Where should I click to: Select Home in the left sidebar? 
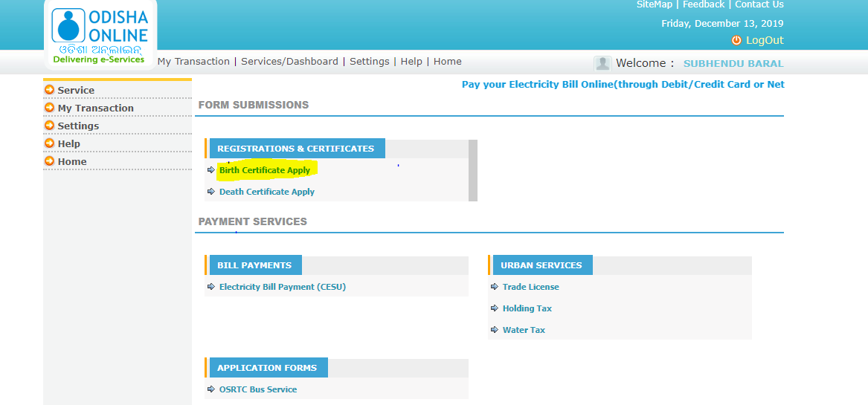pyautogui.click(x=72, y=161)
